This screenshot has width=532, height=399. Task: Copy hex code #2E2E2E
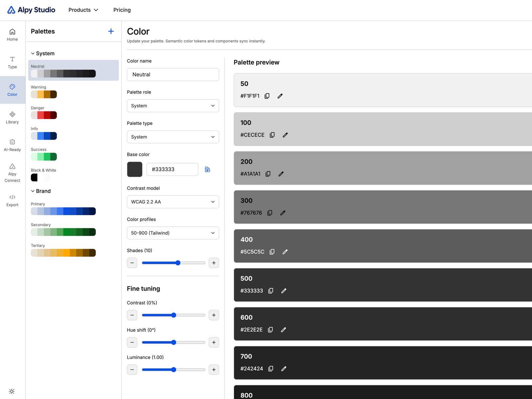pos(270,330)
